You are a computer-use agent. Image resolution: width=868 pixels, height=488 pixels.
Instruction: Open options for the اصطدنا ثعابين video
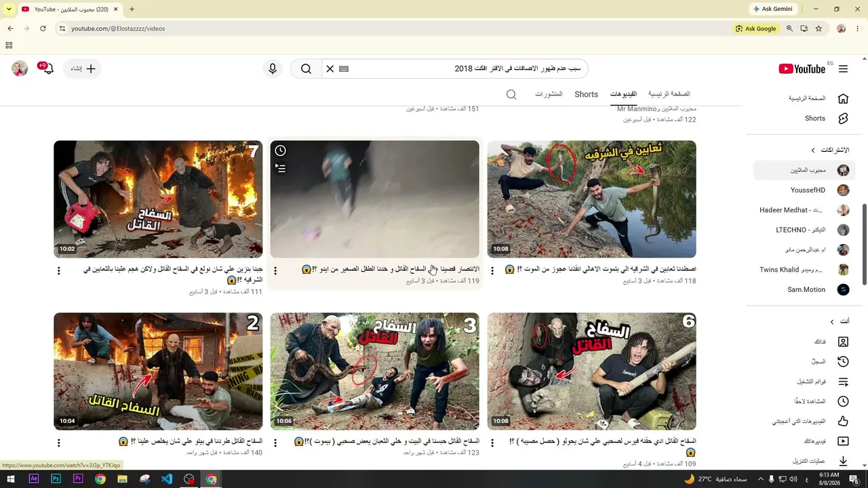(492, 270)
